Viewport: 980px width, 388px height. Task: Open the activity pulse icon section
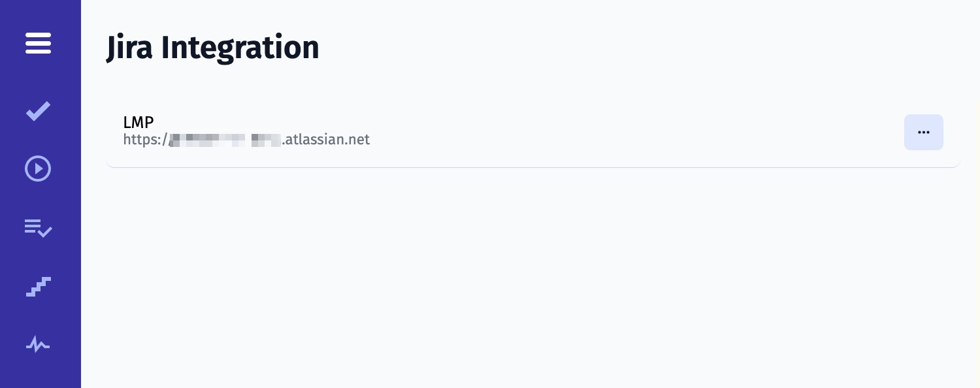(38, 344)
